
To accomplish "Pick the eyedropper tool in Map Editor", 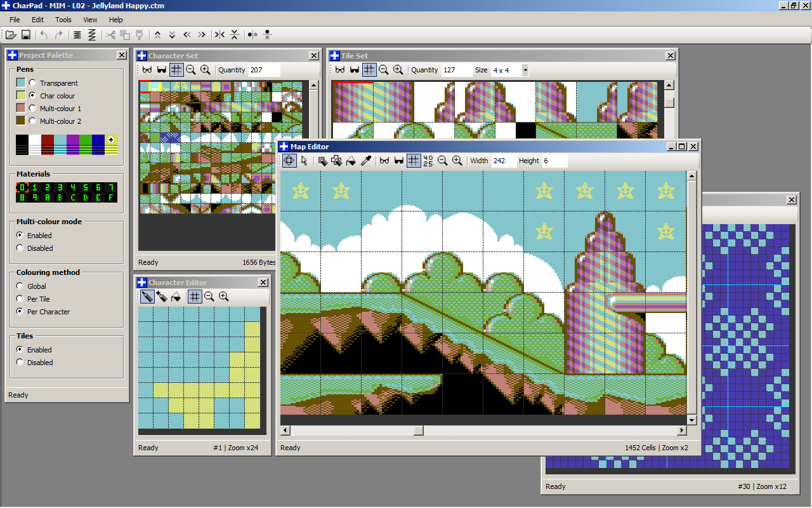I will [x=366, y=161].
